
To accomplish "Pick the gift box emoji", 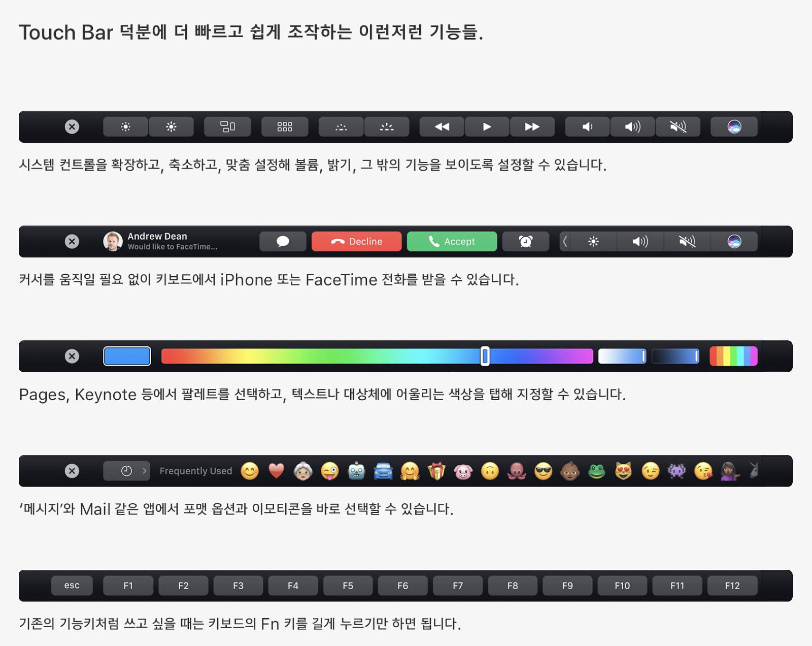I will pos(436,471).
